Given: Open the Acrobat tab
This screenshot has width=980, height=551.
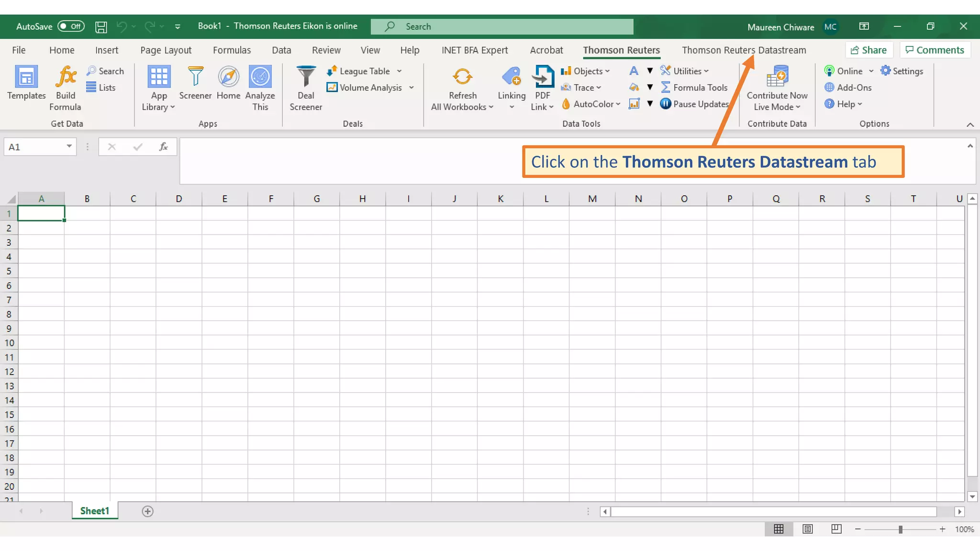Looking at the screenshot, I should (546, 50).
